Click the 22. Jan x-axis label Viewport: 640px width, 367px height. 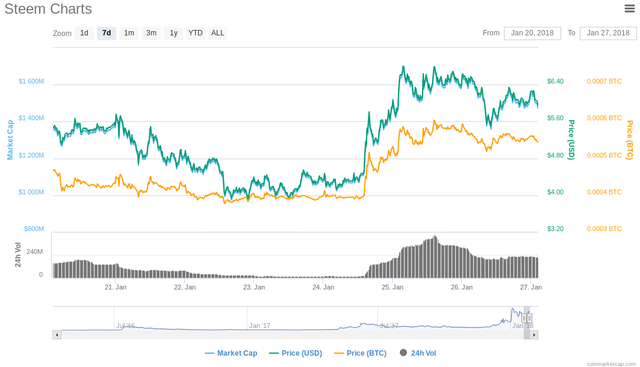[x=185, y=287]
